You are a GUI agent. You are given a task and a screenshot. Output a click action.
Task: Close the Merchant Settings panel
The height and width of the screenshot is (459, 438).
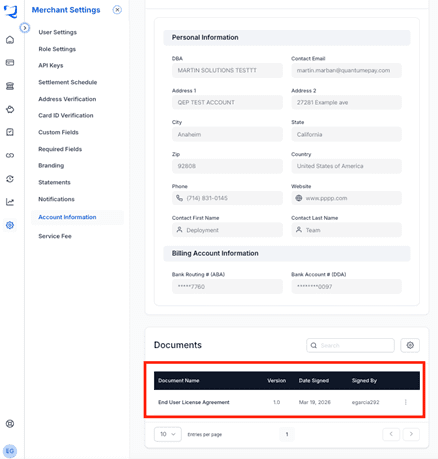[x=117, y=10]
